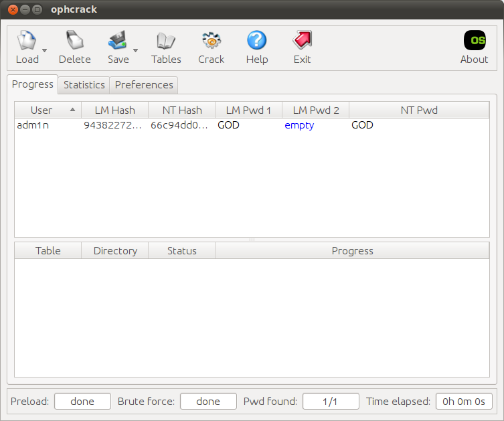This screenshot has width=504, height=421.
Task: Click the Pwd found 1/1 field
Action: [x=331, y=402]
